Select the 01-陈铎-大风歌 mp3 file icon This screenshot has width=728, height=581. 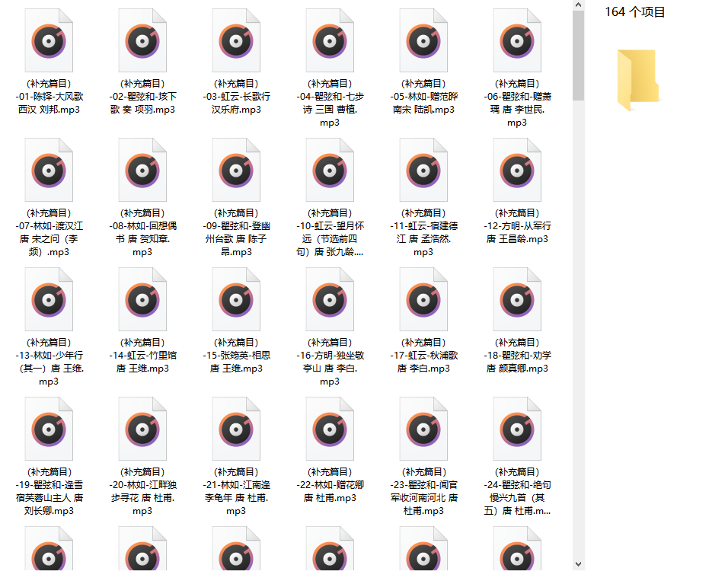point(49,41)
